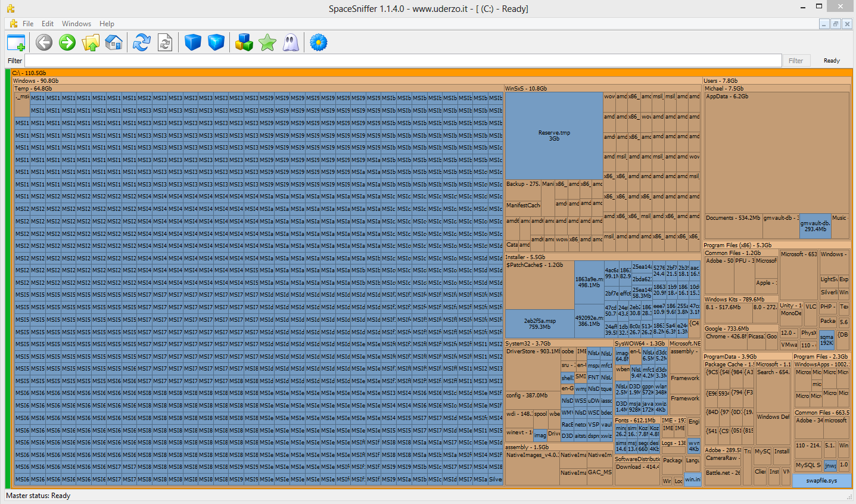Open the File menu
Screen dimensions: 856x504
(28, 24)
